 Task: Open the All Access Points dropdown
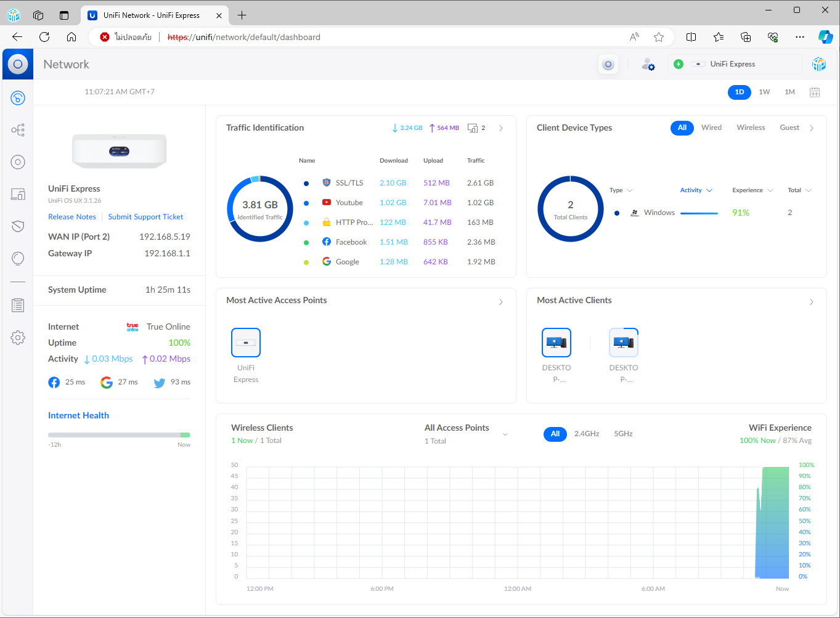[466, 434]
